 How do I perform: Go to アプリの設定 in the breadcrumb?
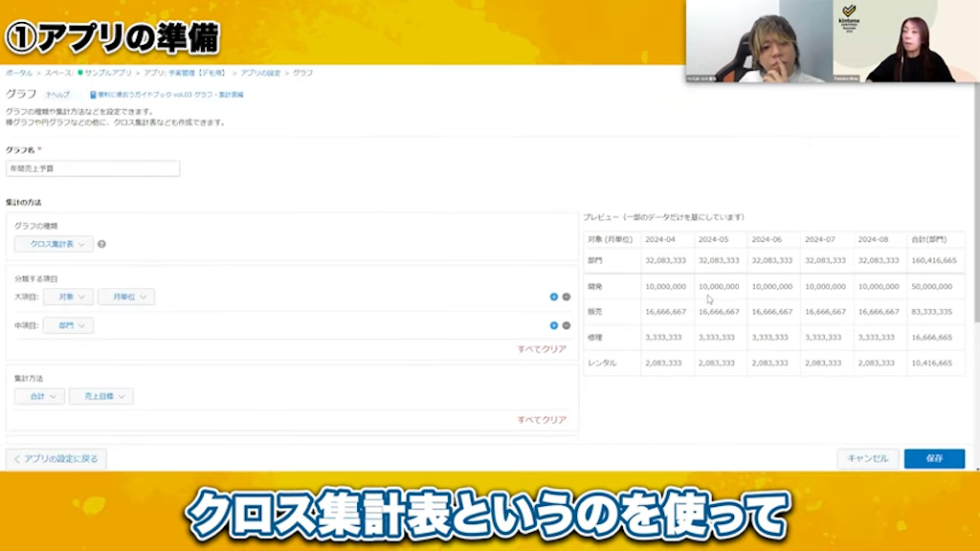[261, 73]
